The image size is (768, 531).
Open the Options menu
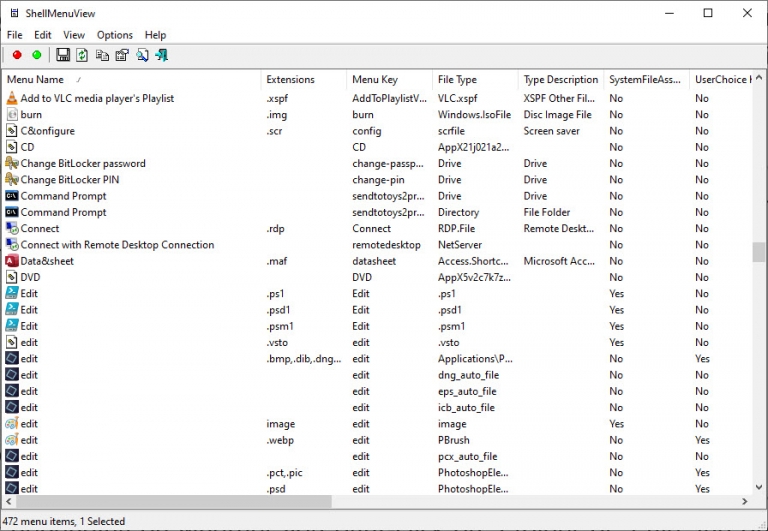coord(115,35)
